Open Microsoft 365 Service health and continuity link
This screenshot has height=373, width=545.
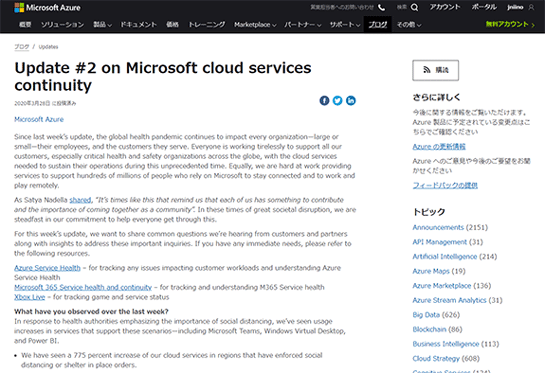click(83, 287)
